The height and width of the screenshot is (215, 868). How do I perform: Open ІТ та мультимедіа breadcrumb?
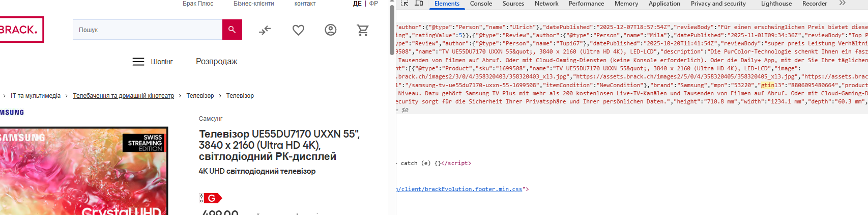(x=36, y=96)
